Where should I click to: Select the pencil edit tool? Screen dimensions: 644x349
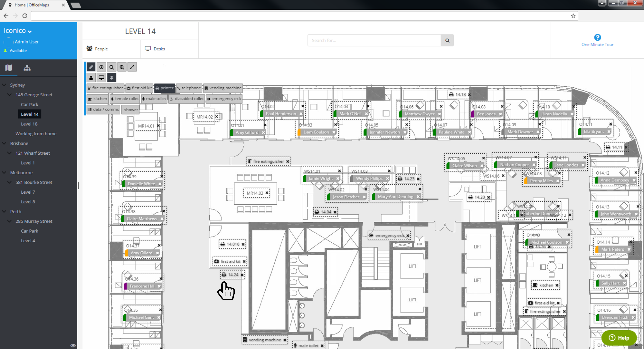click(x=91, y=67)
